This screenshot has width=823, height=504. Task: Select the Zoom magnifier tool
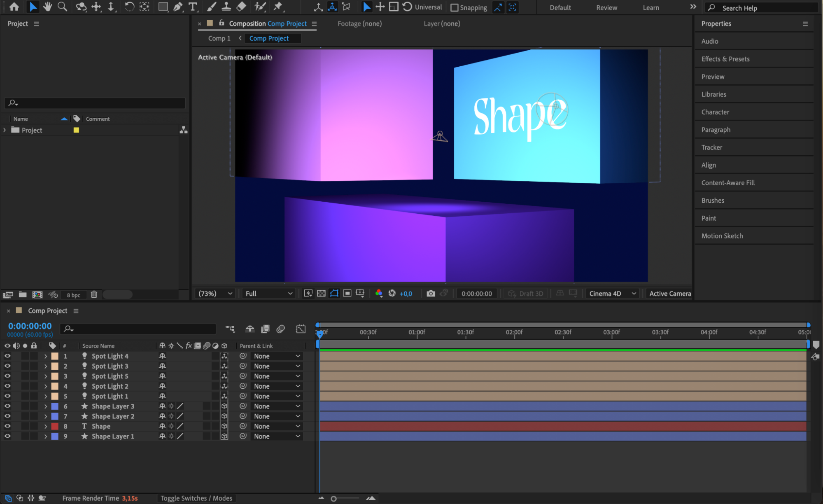pyautogui.click(x=62, y=7)
